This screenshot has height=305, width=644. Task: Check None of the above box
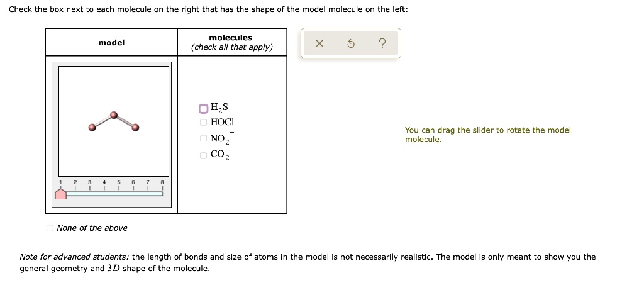(50, 228)
